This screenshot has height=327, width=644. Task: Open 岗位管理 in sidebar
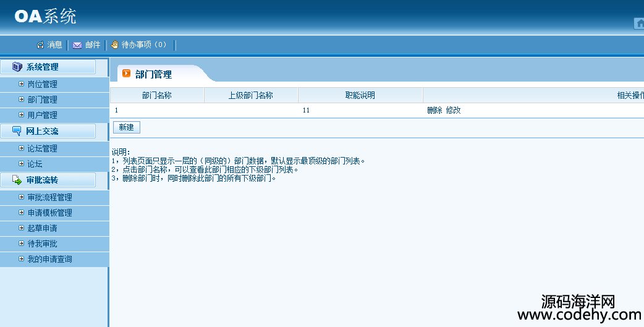pos(42,84)
